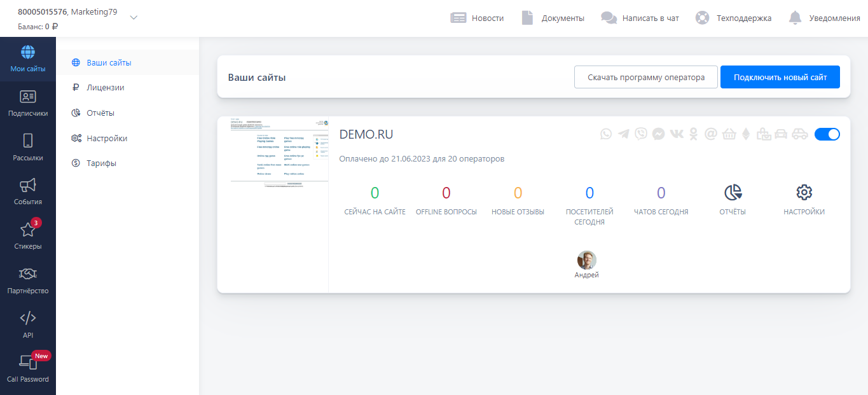Click the Подключить новый сайт button

(780, 78)
